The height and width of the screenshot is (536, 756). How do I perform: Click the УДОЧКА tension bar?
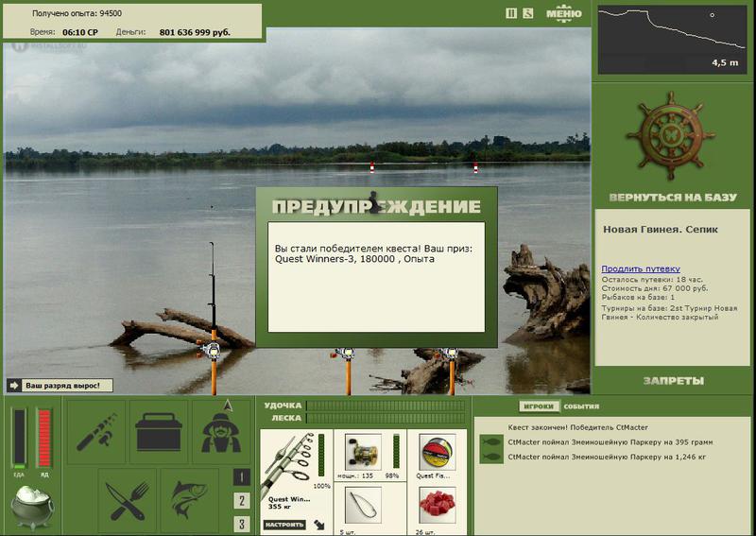pyautogui.click(x=386, y=406)
